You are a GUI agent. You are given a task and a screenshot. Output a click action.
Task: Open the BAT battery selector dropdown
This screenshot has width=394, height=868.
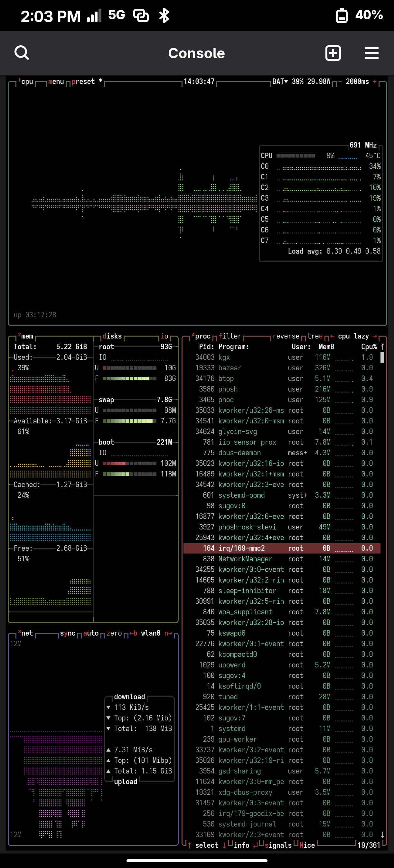pos(280,82)
